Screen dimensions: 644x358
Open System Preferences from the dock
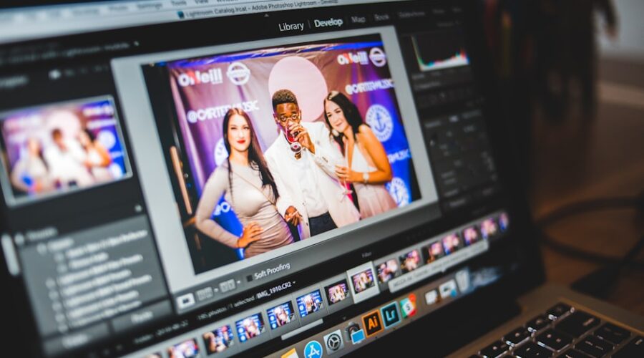tap(333, 342)
